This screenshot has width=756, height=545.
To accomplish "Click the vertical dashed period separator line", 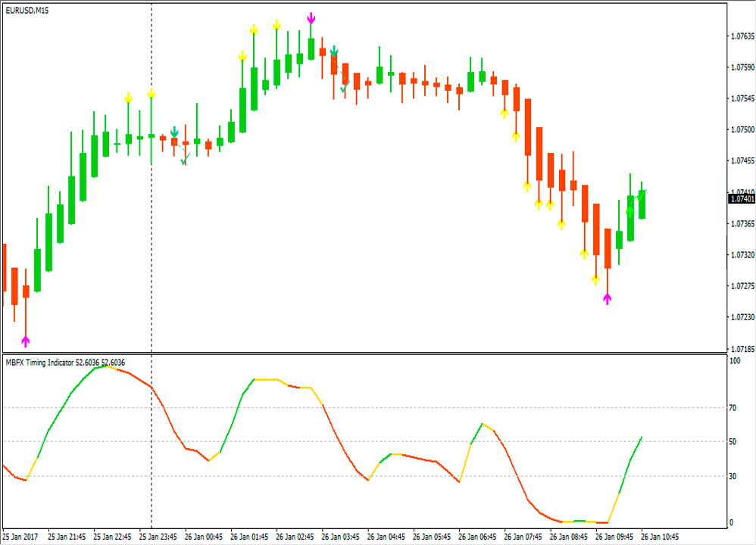I will tap(152, 227).
